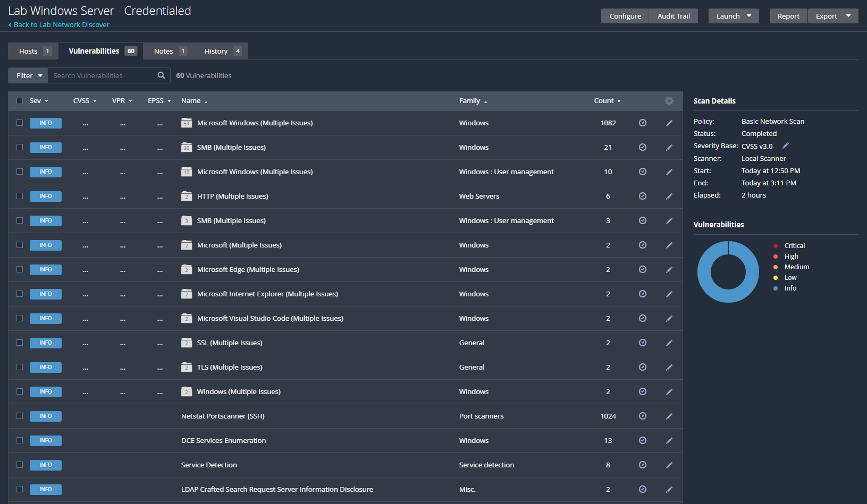Viewport: 867px width, 504px height.
Task: Modify pencil icon for TLS (Multiple Issues)
Action: click(669, 367)
